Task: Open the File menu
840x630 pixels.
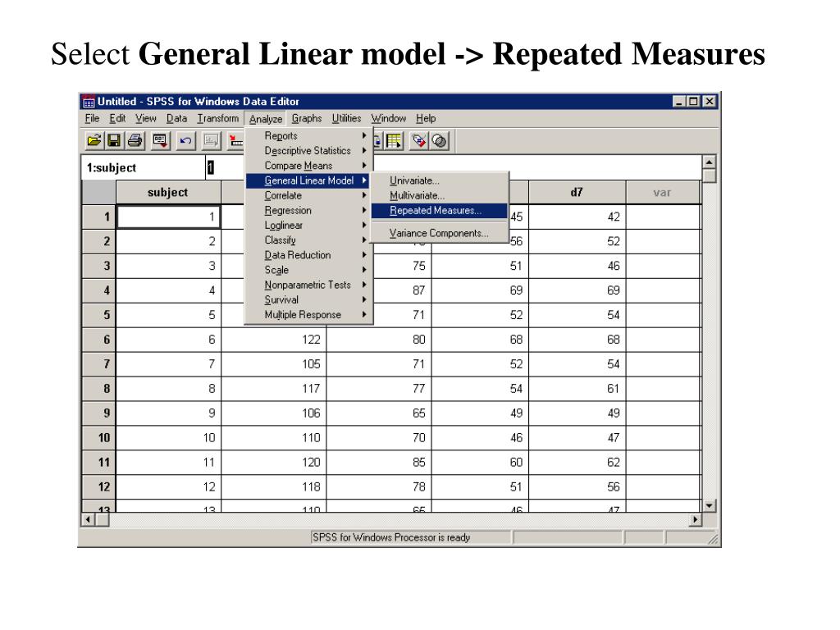Action: pos(92,118)
